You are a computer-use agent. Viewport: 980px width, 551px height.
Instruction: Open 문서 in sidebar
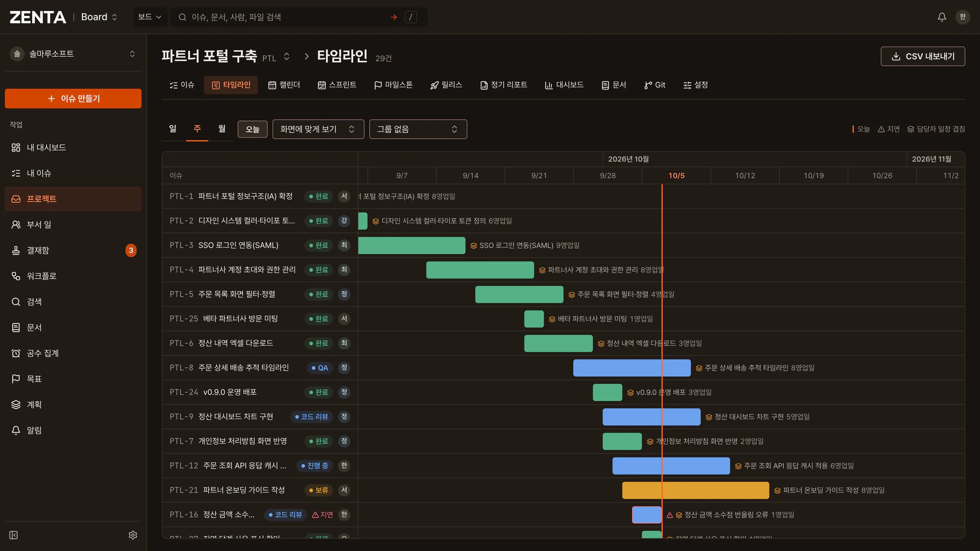73,327
